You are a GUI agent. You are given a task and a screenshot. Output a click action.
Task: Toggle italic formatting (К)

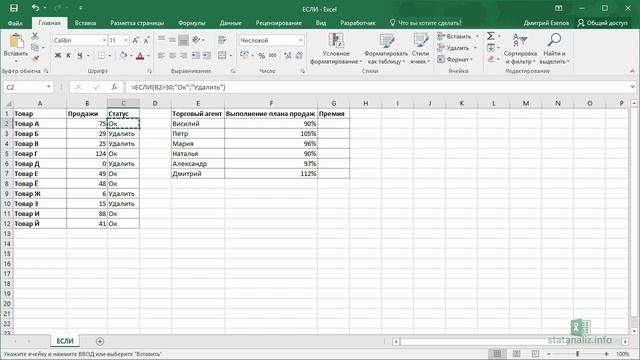[69, 56]
